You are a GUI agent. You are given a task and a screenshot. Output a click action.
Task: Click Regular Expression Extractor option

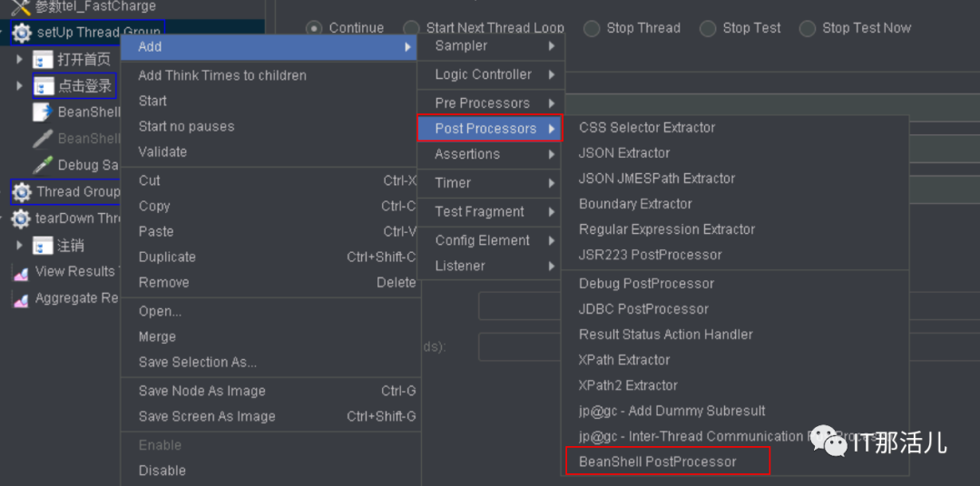point(667,229)
